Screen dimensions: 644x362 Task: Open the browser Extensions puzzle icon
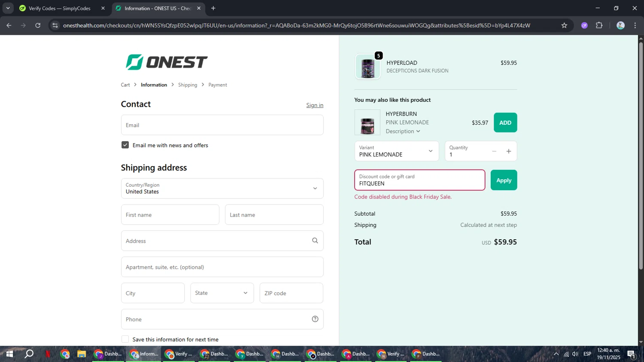click(599, 25)
